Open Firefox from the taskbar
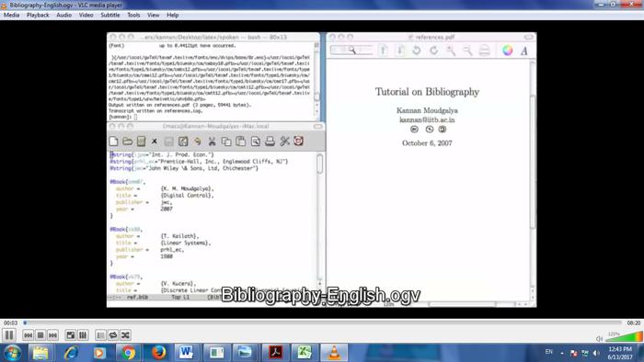This screenshot has width=644, height=362. coord(158,353)
